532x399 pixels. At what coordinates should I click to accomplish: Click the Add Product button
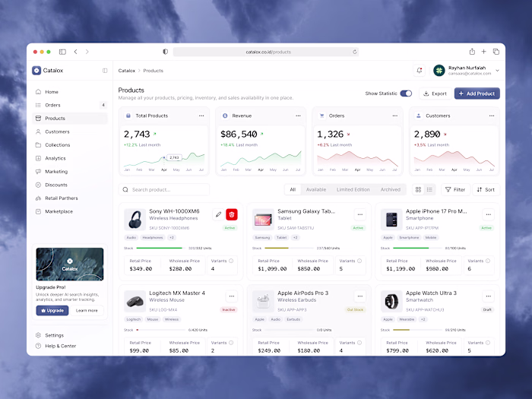tap(477, 93)
